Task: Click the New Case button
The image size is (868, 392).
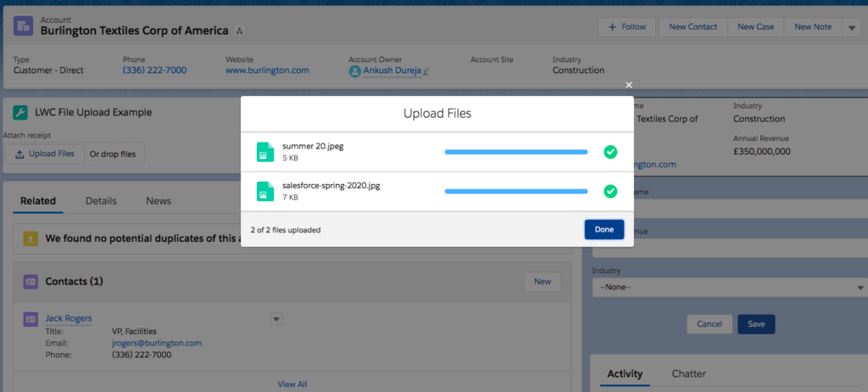Action: point(755,26)
